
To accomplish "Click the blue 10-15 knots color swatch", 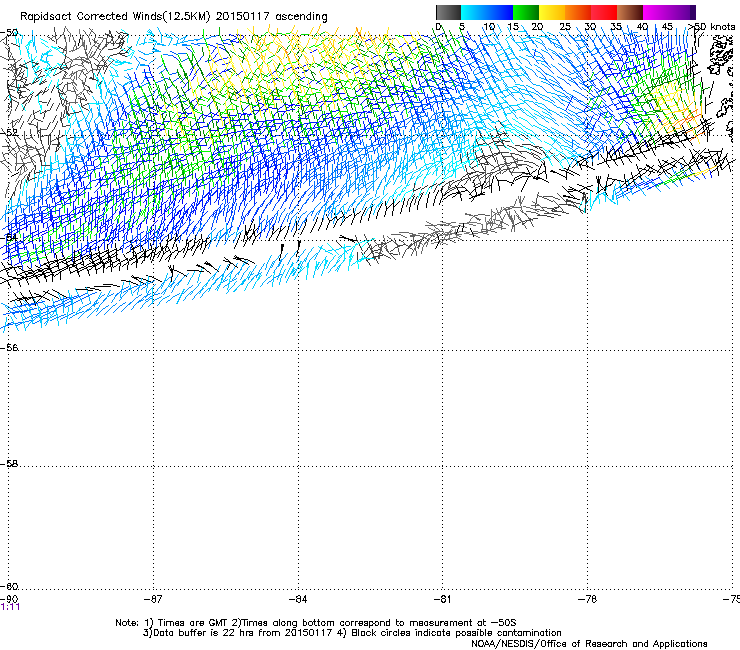I will pos(500,12).
